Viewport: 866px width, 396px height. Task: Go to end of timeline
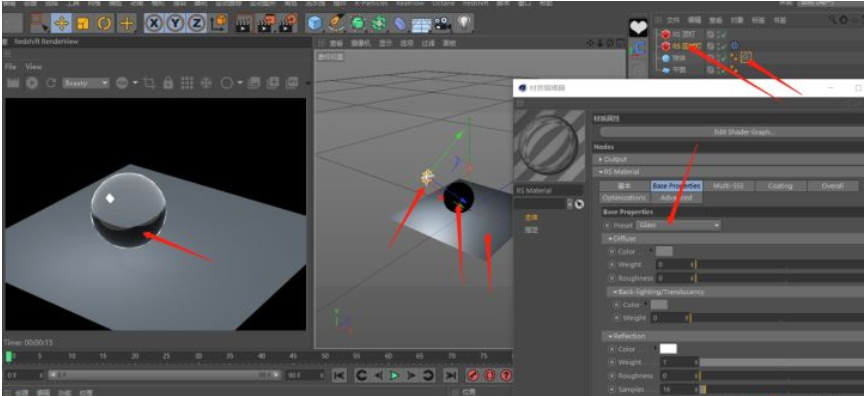[x=451, y=376]
